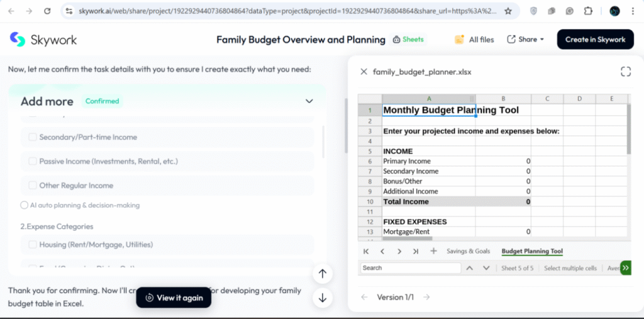
Task: Jump to the last sheet tab
Action: coord(416,251)
